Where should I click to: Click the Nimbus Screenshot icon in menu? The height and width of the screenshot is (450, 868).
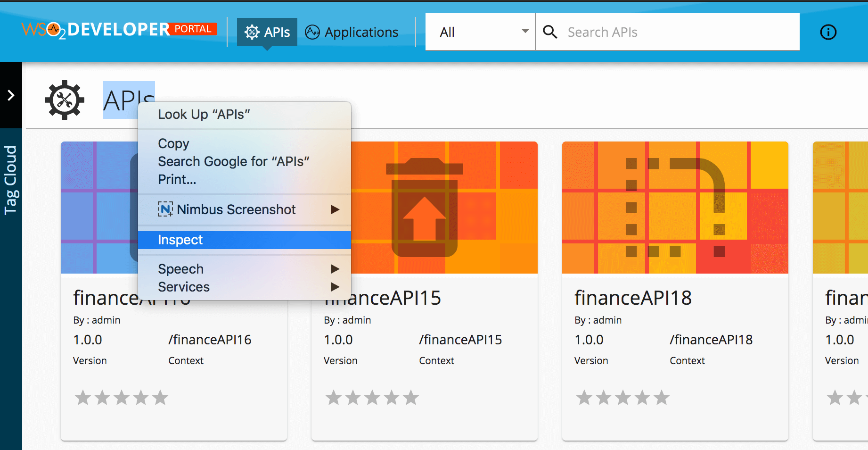165,209
